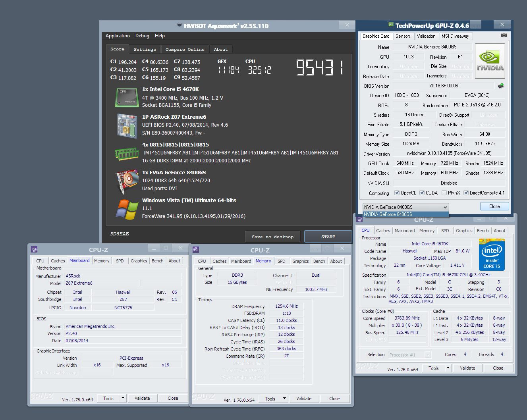Click the DRAM Frequency value 1254.6 MHz

[287, 306]
